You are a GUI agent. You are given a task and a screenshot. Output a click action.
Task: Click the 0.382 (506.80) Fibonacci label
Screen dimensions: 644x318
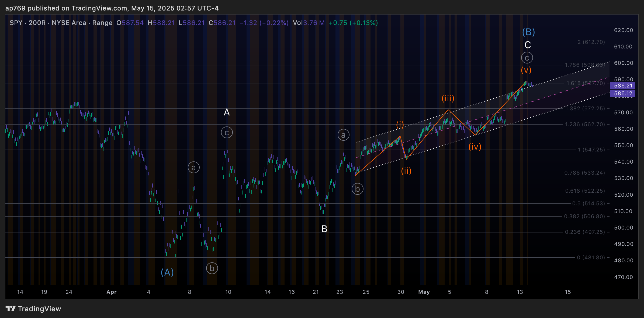tap(584, 216)
